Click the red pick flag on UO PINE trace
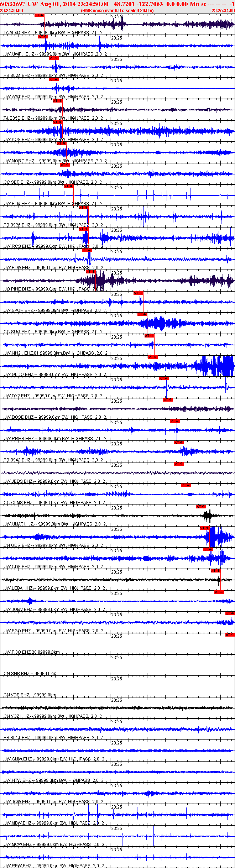 pyautogui.click(x=91, y=272)
